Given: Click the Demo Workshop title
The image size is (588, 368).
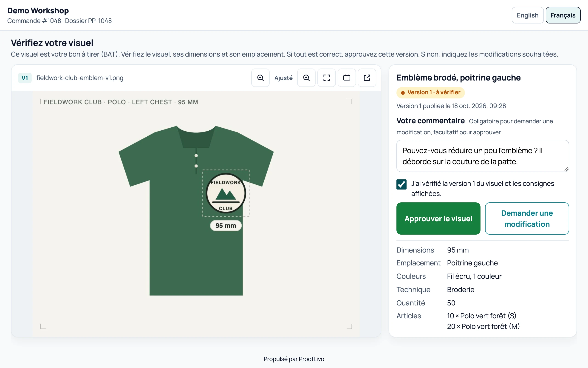Looking at the screenshot, I should (x=38, y=11).
